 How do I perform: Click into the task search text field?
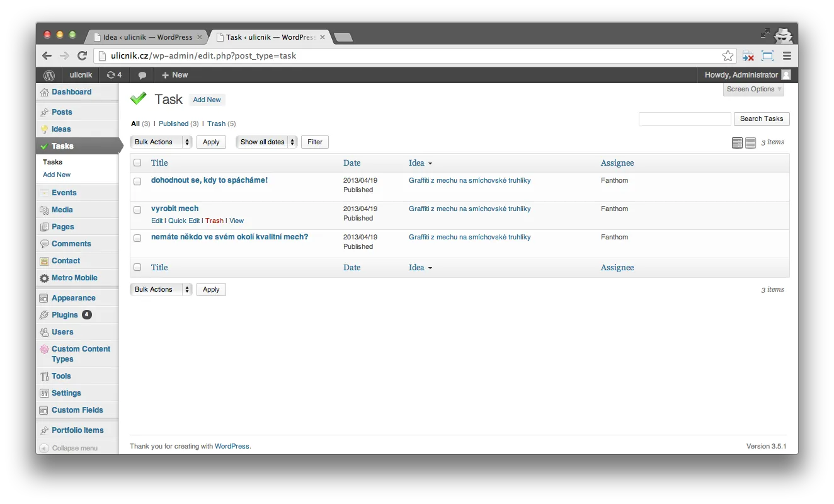[684, 119]
